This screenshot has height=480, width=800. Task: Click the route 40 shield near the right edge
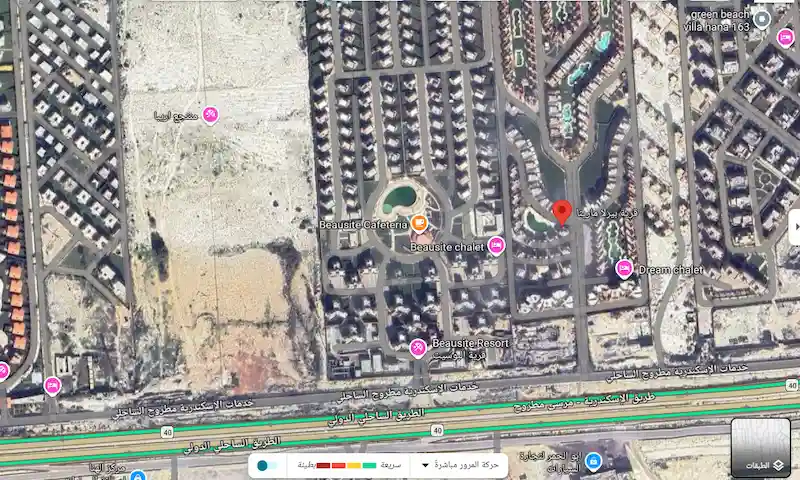(x=792, y=385)
